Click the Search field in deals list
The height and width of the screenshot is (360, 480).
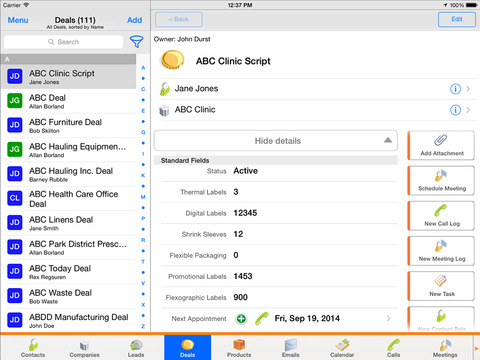63,42
